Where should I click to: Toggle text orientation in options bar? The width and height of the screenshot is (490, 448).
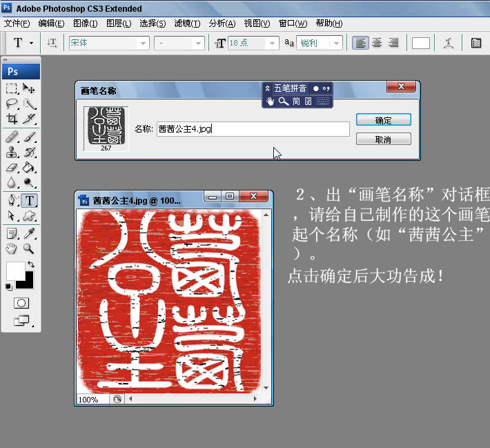tap(52, 43)
